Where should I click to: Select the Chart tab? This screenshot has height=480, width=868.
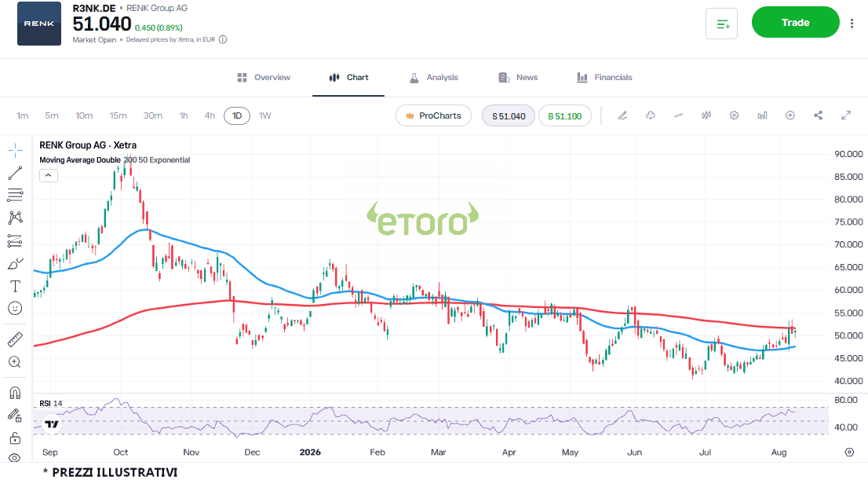click(348, 78)
